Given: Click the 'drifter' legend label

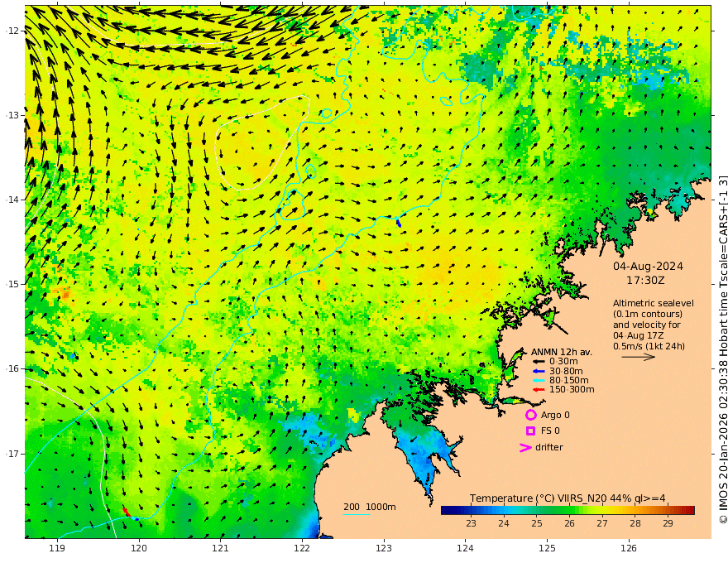Looking at the screenshot, I should 548,447.
